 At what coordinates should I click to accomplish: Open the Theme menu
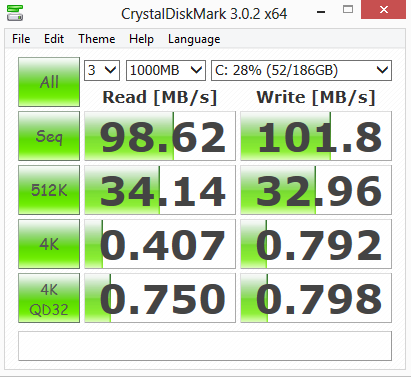point(97,39)
